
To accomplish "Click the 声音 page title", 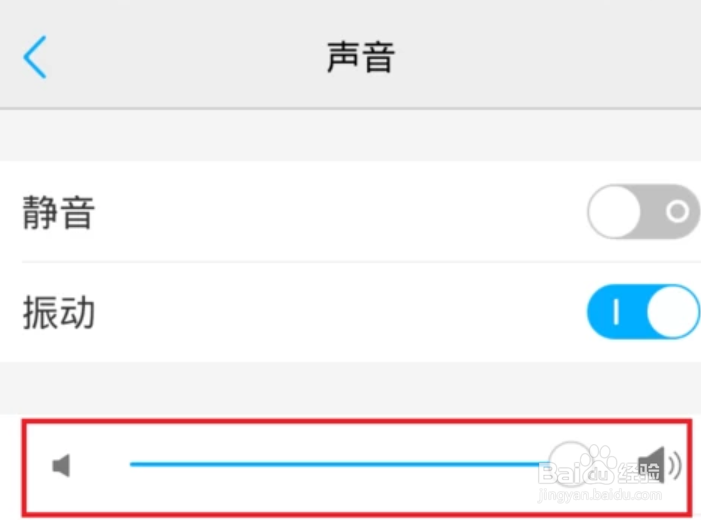I will tap(361, 57).
